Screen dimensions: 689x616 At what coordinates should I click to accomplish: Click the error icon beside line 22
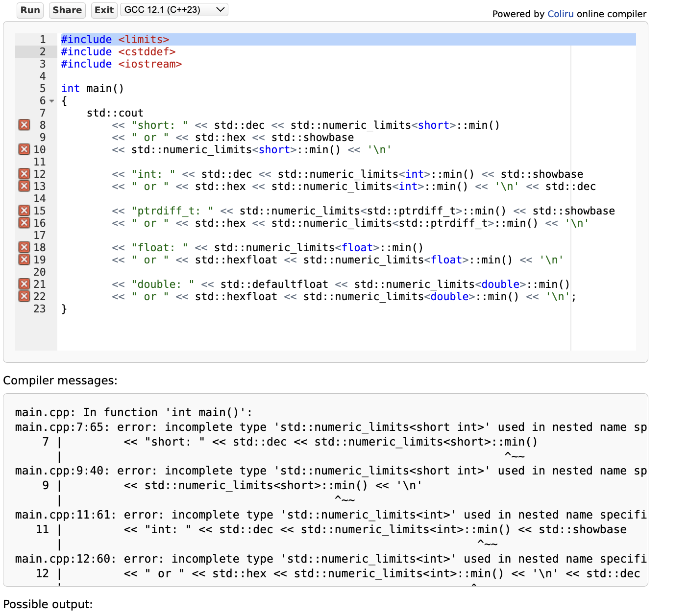point(24,296)
